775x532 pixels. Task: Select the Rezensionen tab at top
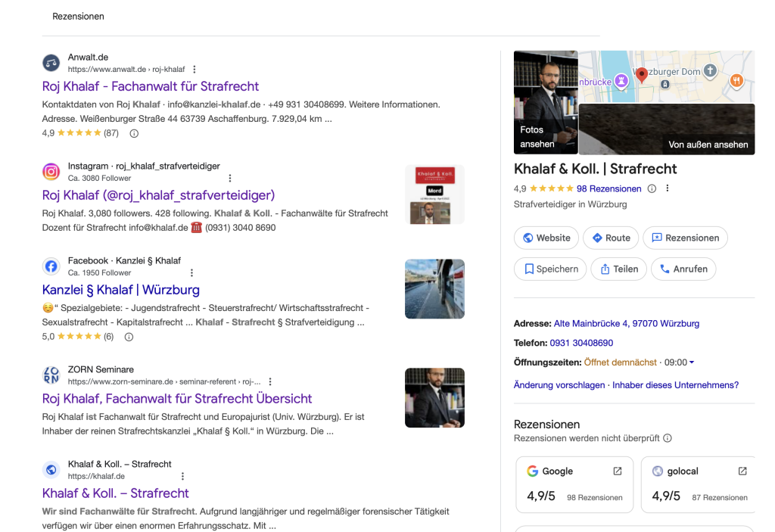coord(78,16)
